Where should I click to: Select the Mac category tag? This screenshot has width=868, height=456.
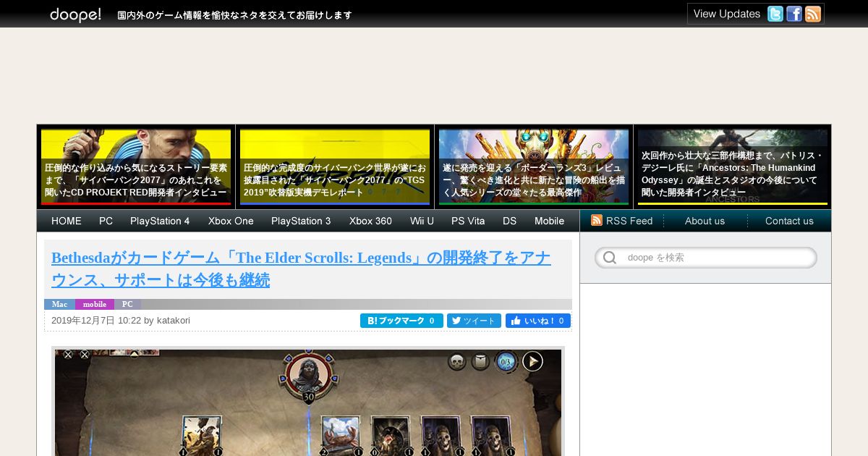pos(59,304)
